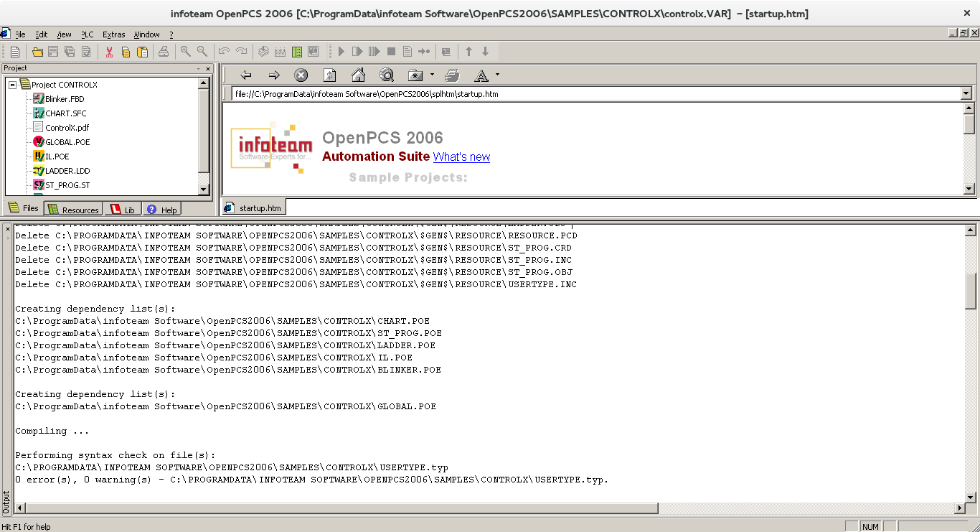Click project tree scroll down arrow
980x532 pixels.
(x=204, y=190)
